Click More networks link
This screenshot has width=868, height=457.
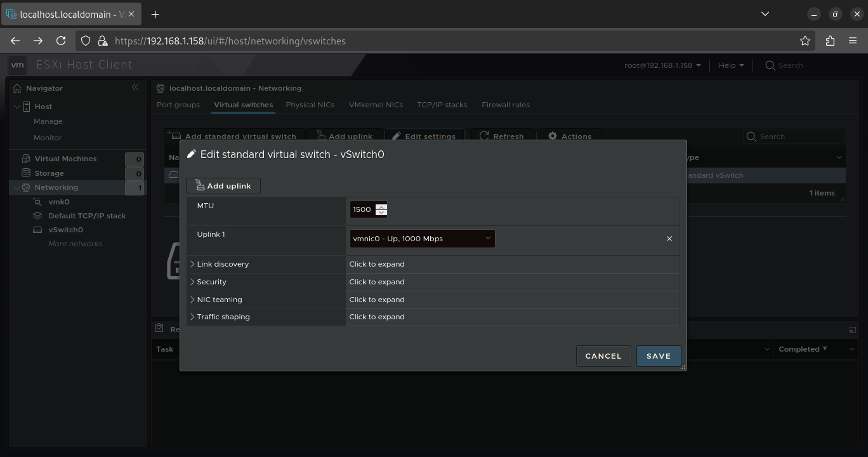tap(78, 244)
